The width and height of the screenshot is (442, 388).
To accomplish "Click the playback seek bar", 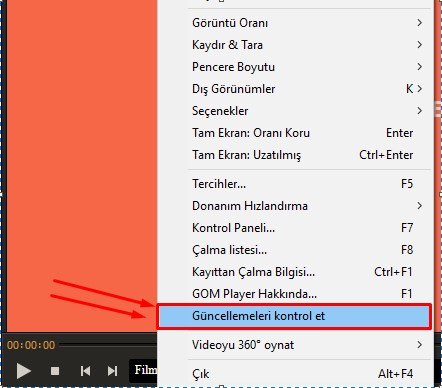I will tap(108, 345).
